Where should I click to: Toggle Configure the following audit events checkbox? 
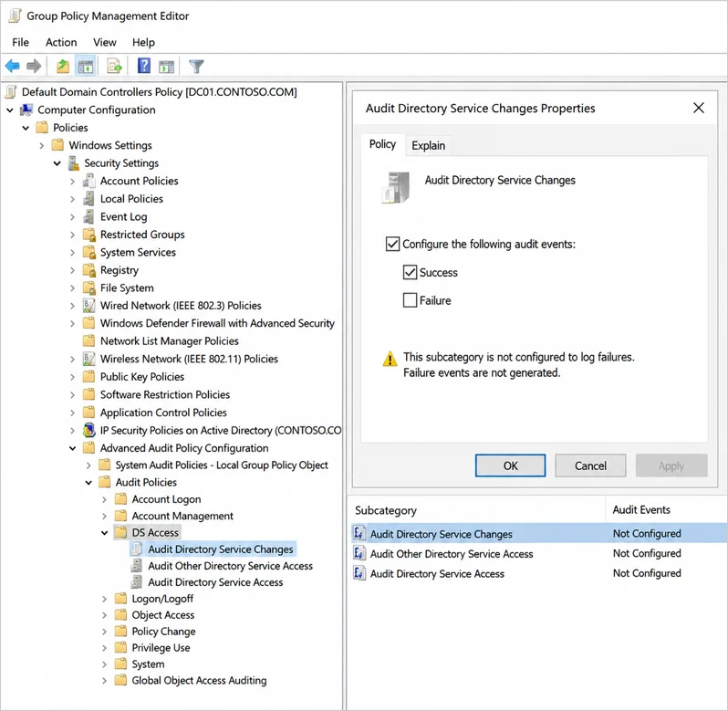pyautogui.click(x=392, y=244)
